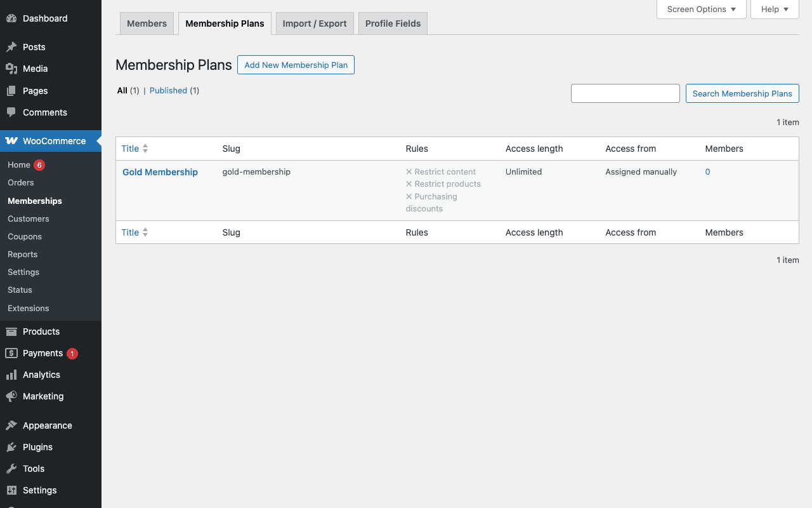Image resolution: width=812 pixels, height=508 pixels.
Task: Click the bottom 1 item count text
Action: (788, 260)
